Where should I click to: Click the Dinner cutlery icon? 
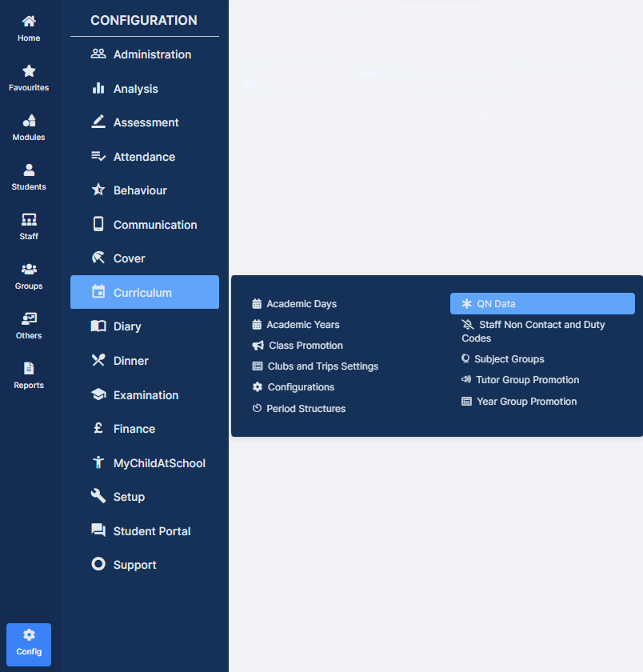pyautogui.click(x=98, y=360)
